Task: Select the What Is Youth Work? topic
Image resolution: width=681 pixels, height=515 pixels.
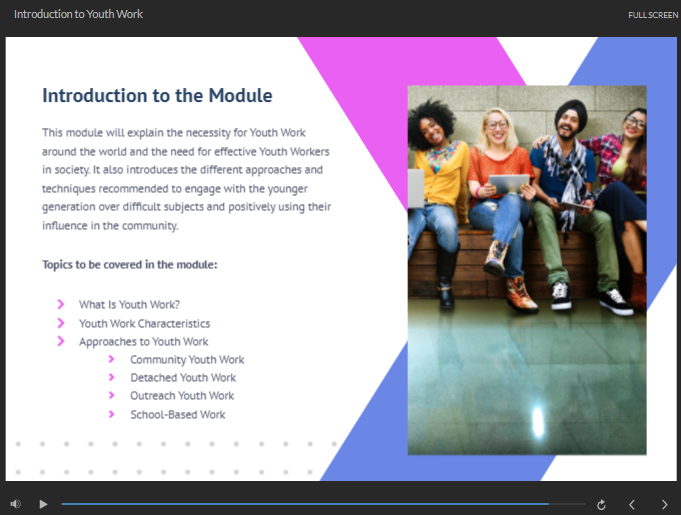Action: (x=129, y=305)
